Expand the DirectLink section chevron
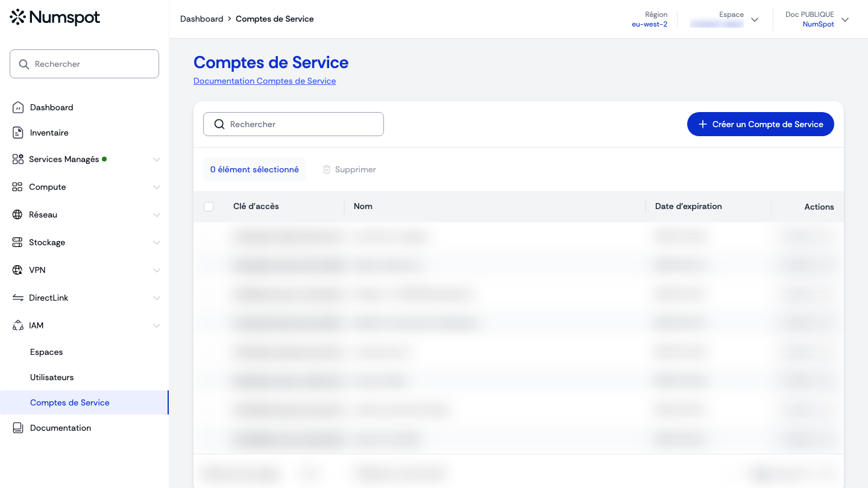This screenshot has width=868, height=488. pos(157,298)
